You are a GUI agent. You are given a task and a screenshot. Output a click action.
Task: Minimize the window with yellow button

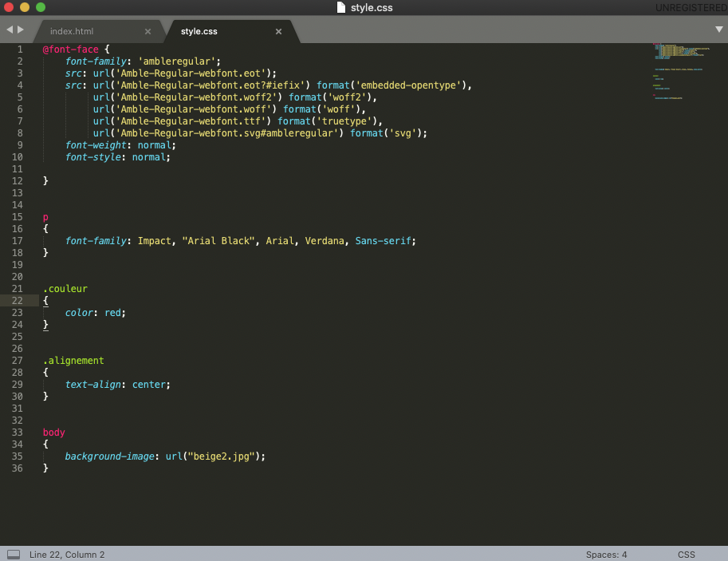click(x=25, y=7)
